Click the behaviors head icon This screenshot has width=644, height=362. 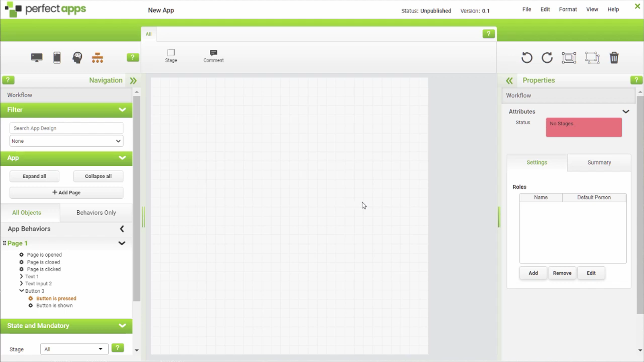point(77,57)
